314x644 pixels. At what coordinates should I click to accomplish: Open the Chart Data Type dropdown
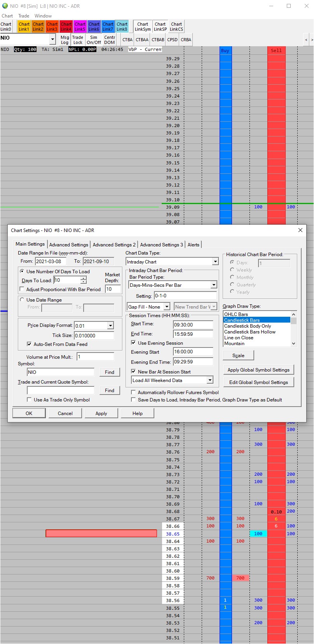pos(215,262)
